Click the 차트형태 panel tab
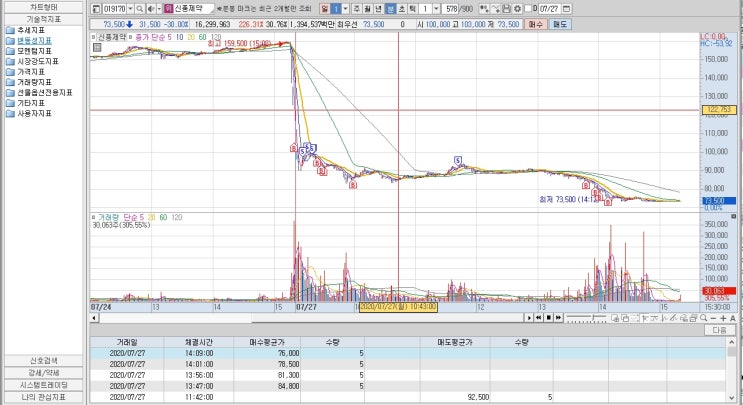The image size is (743, 405). pyautogui.click(x=44, y=8)
